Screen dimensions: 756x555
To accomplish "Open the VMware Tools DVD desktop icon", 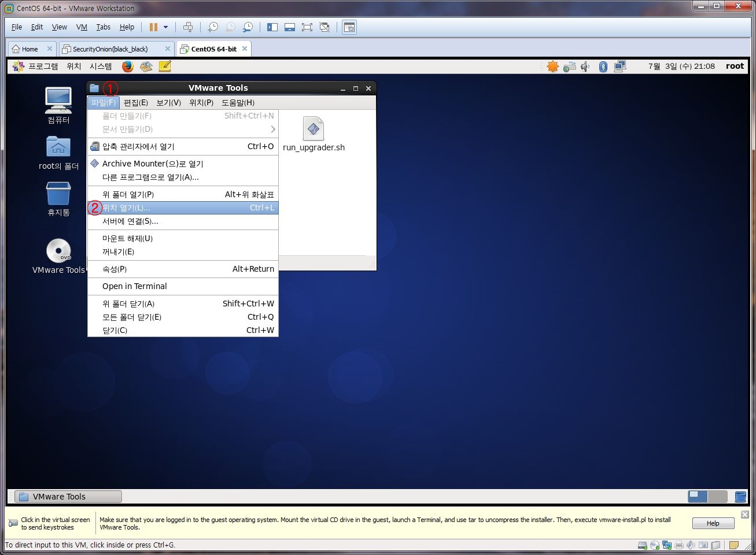I will point(58,256).
